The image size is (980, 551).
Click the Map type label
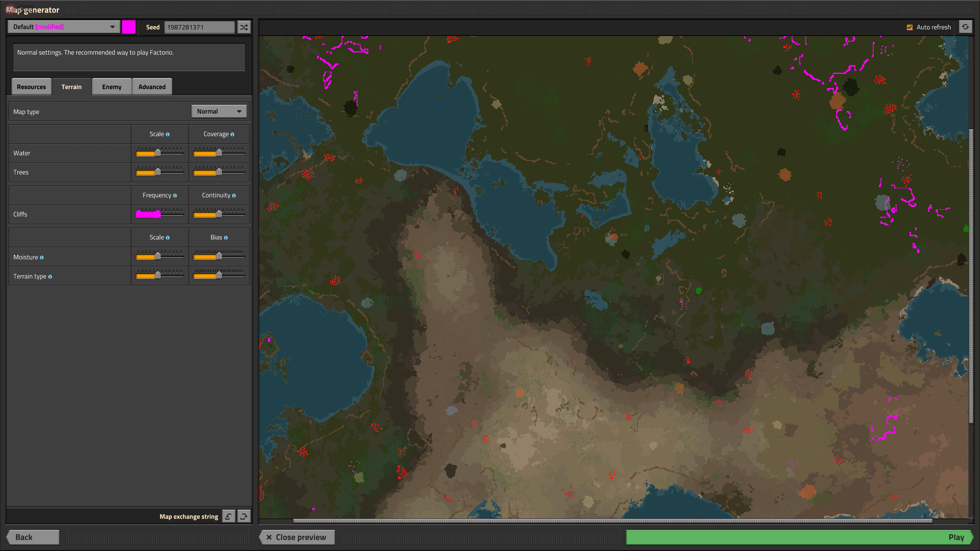pyautogui.click(x=26, y=112)
